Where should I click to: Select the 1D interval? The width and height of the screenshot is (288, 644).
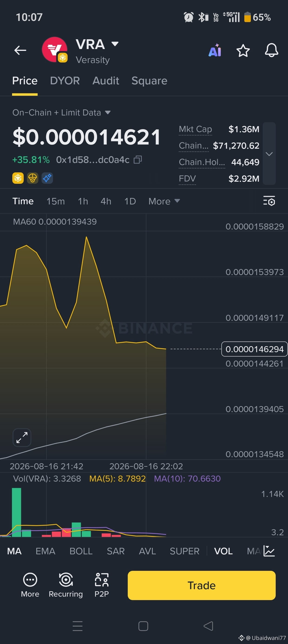[130, 201]
